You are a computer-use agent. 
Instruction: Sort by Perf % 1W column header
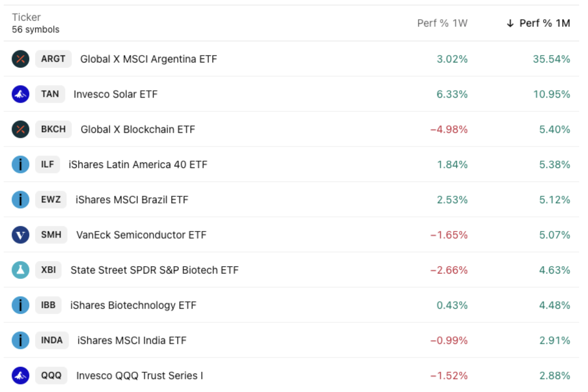tap(442, 23)
